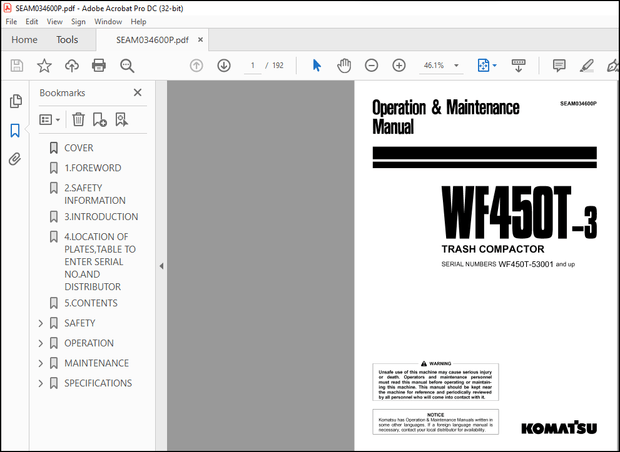The width and height of the screenshot is (620, 452).
Task: Toggle the page thumbnails panel
Action: click(15, 101)
